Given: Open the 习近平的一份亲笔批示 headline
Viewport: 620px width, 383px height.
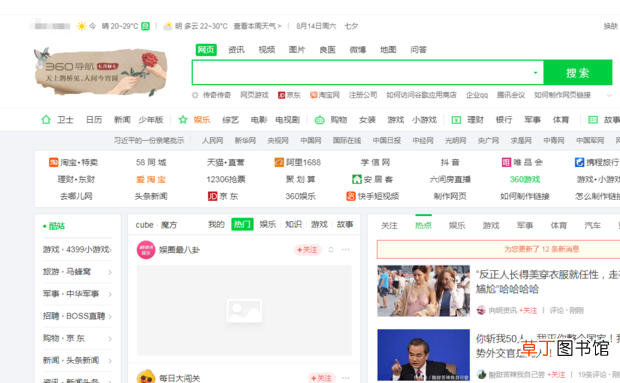Looking at the screenshot, I should [149, 141].
